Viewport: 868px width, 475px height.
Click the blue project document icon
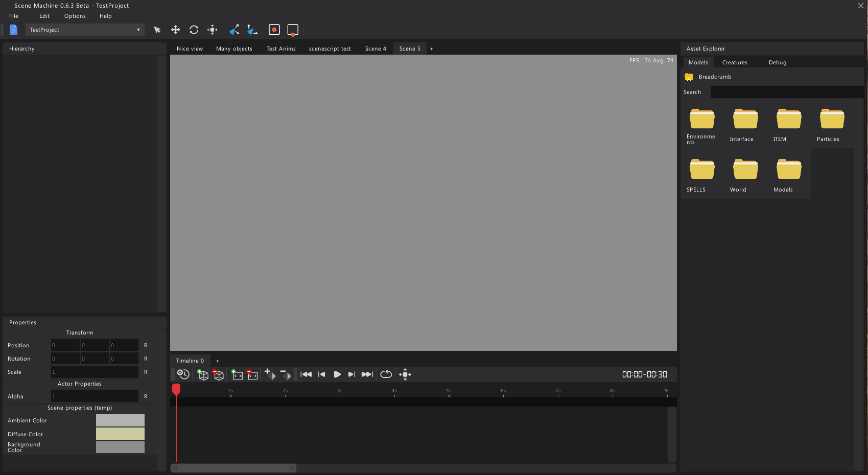coord(14,30)
